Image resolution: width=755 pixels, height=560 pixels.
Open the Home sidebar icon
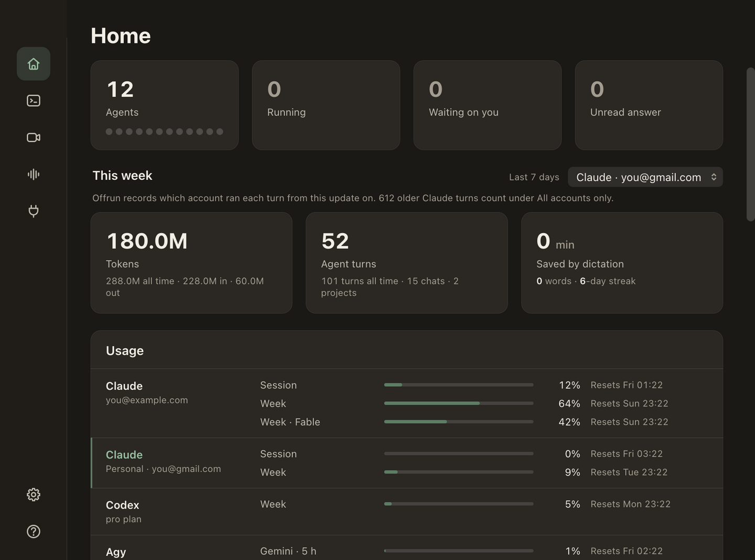34,64
